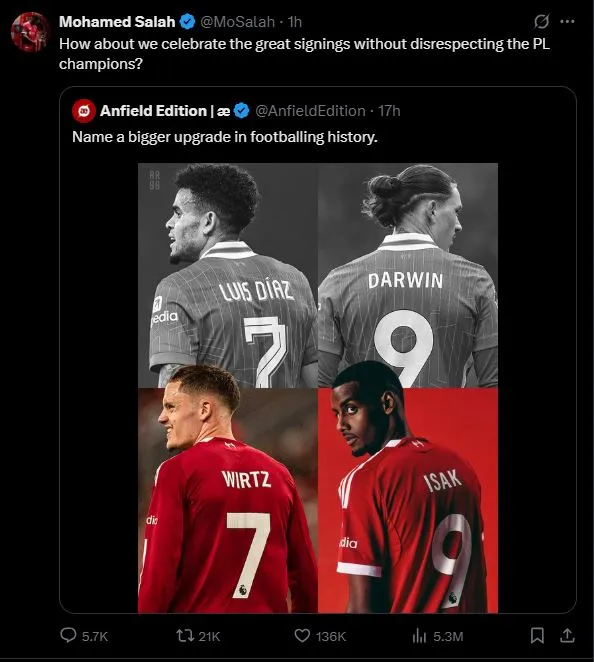Click the Mohamed Salah display name
Screen dimensions: 594x662
pyautogui.click(x=117, y=22)
